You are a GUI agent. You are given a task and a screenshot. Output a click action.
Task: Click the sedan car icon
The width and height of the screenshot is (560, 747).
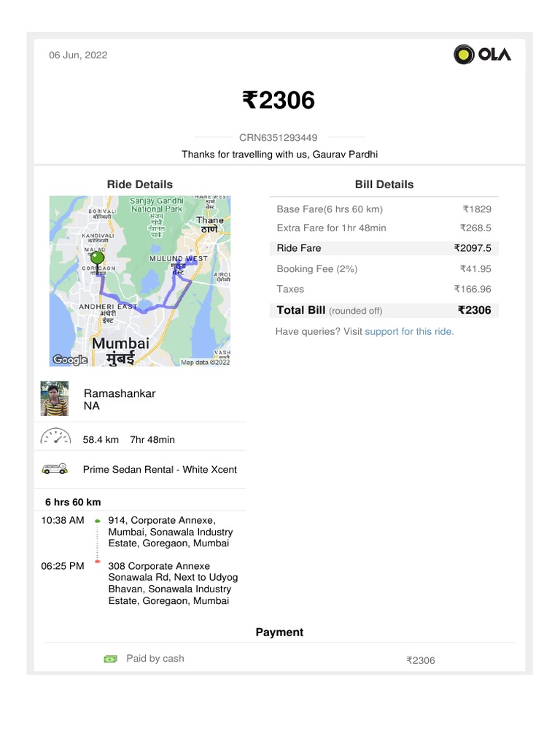pos(55,469)
